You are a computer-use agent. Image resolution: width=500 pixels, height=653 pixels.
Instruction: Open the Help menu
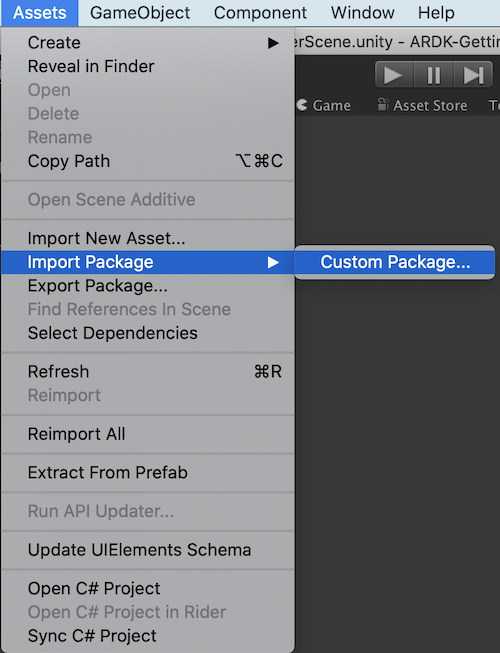(x=436, y=12)
